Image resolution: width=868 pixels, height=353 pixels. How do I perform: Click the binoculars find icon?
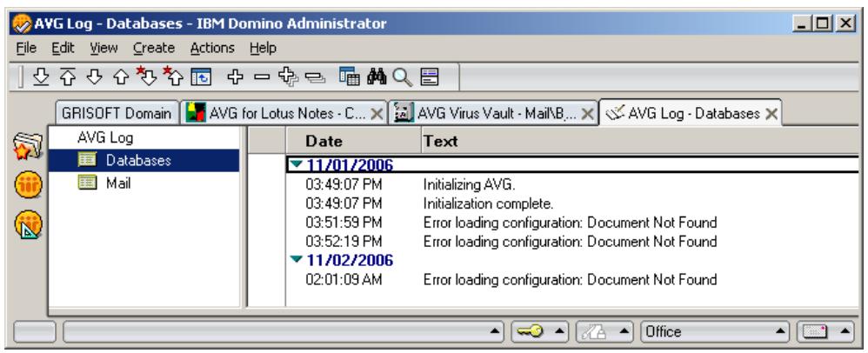pos(377,77)
